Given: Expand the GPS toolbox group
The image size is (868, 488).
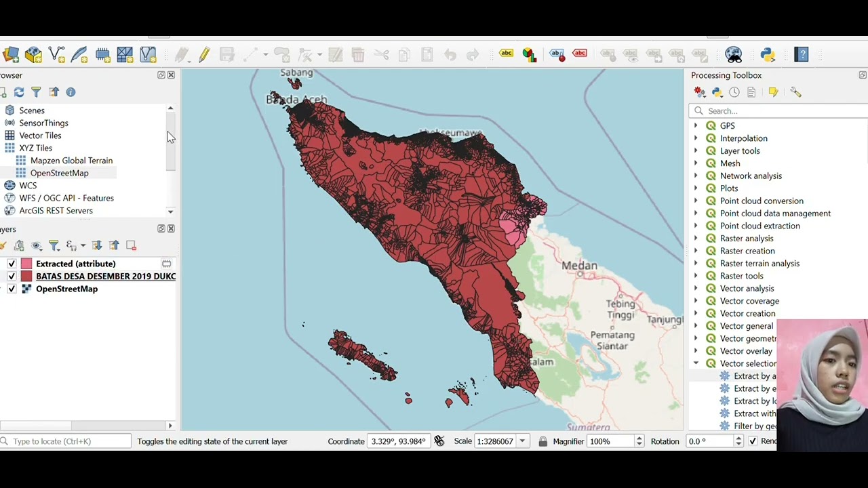Looking at the screenshot, I should point(696,125).
